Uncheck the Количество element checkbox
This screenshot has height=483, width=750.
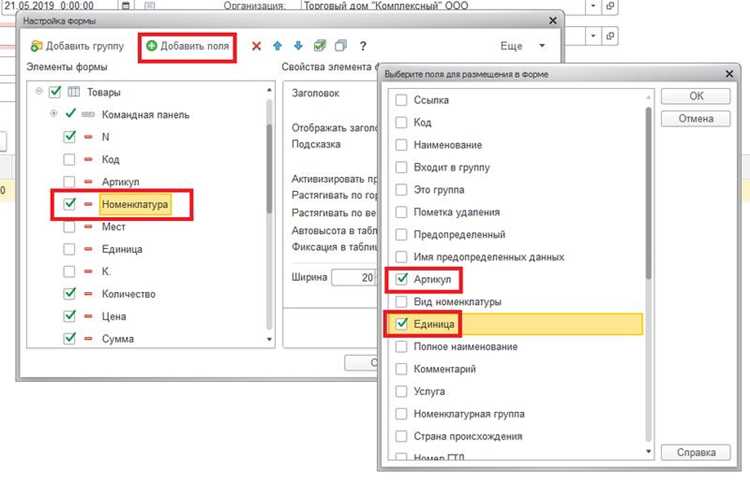tap(69, 294)
